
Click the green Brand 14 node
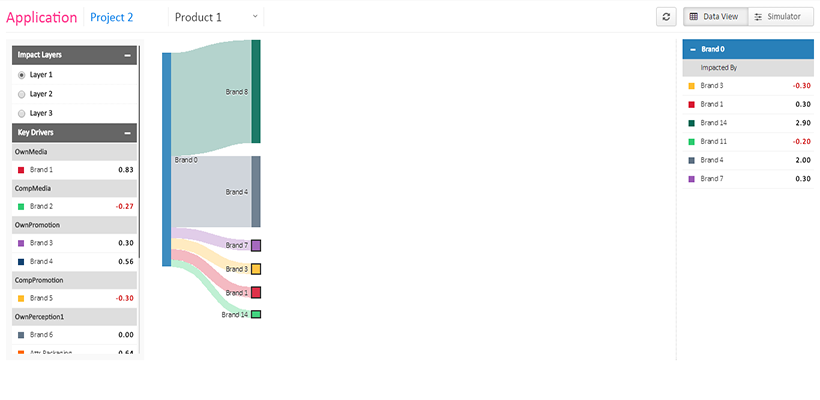256,314
